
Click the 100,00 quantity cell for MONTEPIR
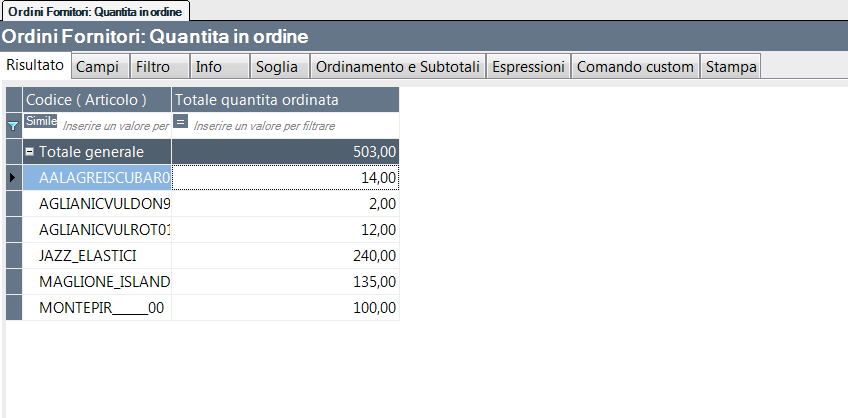(x=285, y=308)
